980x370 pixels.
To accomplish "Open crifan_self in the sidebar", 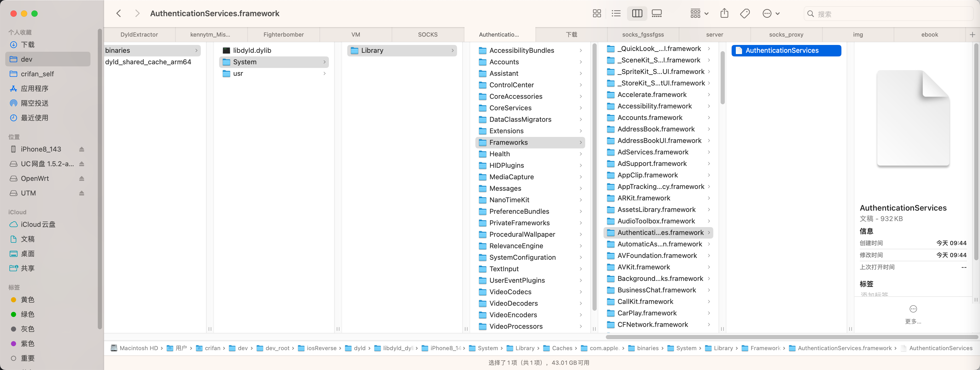I will click(x=48, y=74).
